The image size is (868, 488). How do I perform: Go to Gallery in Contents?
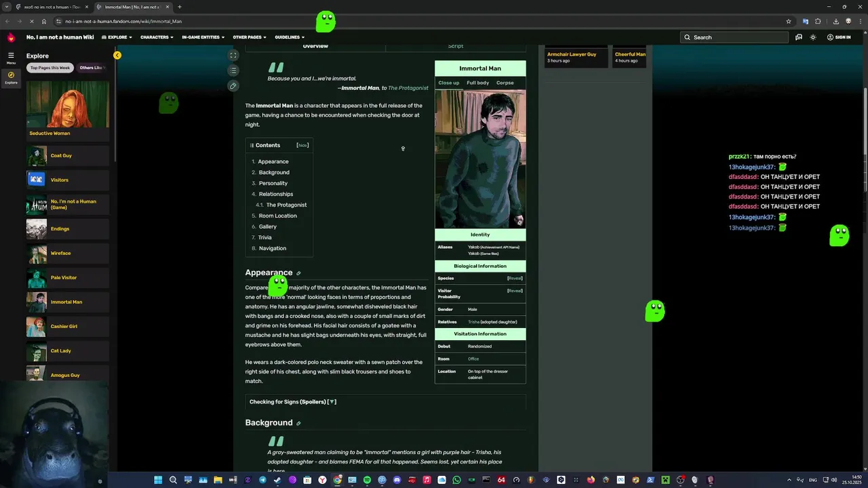click(x=267, y=226)
